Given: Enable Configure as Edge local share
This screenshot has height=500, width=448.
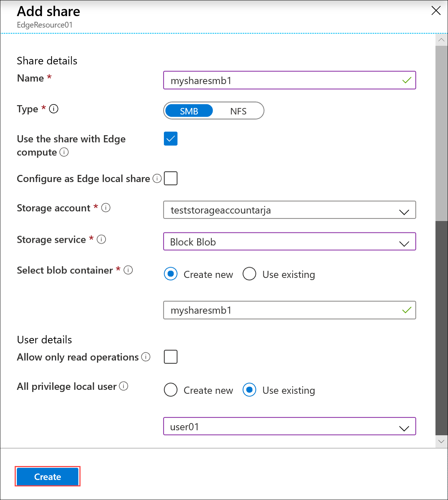Looking at the screenshot, I should [171, 178].
